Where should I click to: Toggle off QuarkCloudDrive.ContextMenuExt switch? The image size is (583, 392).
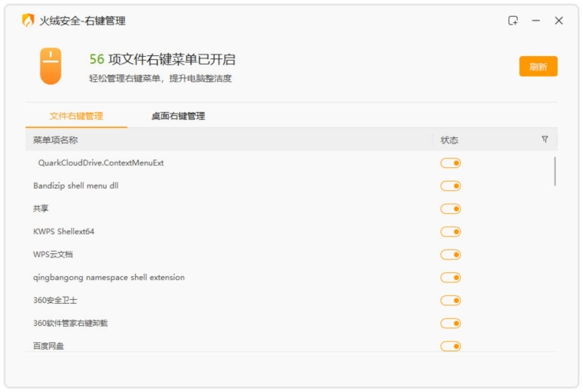tap(450, 163)
